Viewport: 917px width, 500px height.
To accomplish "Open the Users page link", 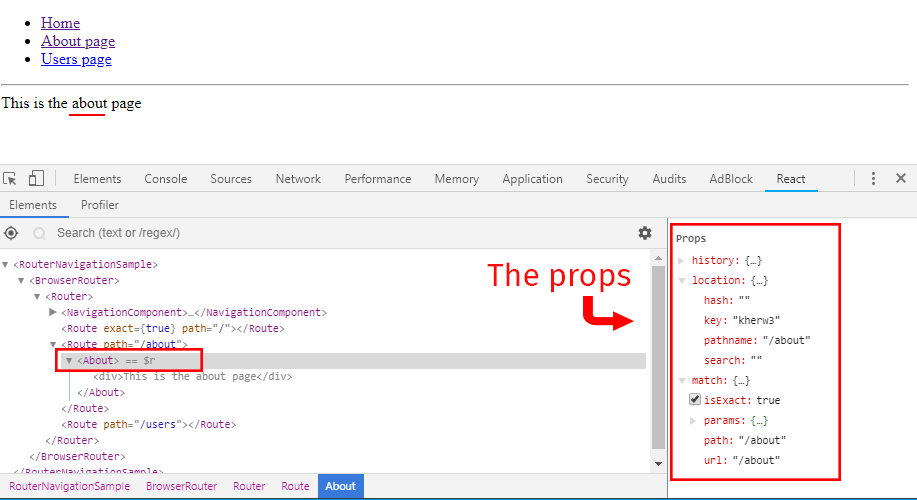I will coord(76,59).
